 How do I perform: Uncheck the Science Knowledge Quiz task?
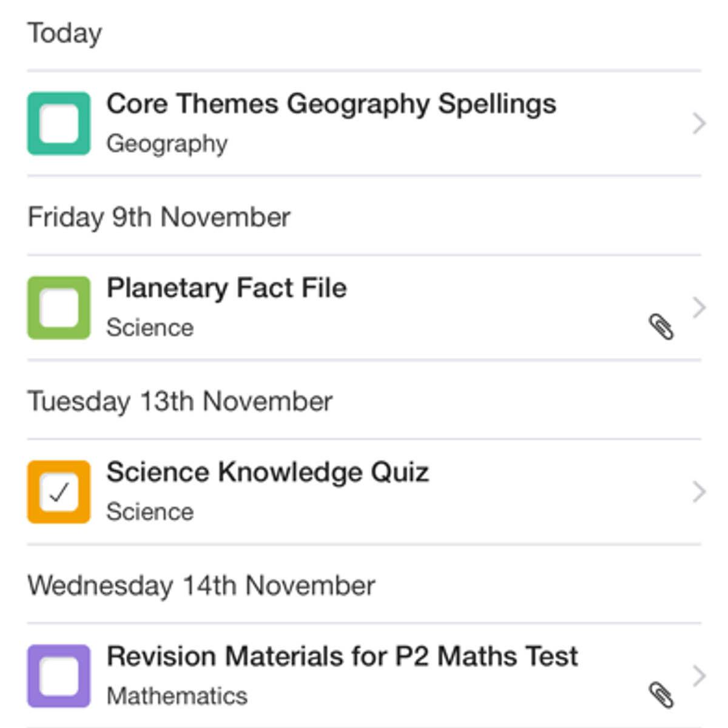coord(59,492)
